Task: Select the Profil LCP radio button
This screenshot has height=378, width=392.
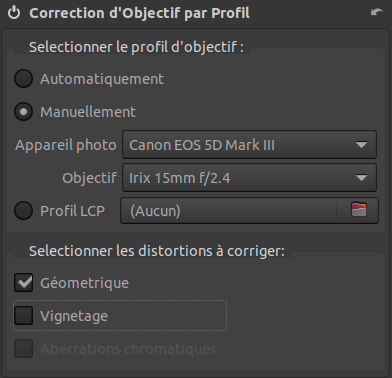Action: click(23, 211)
